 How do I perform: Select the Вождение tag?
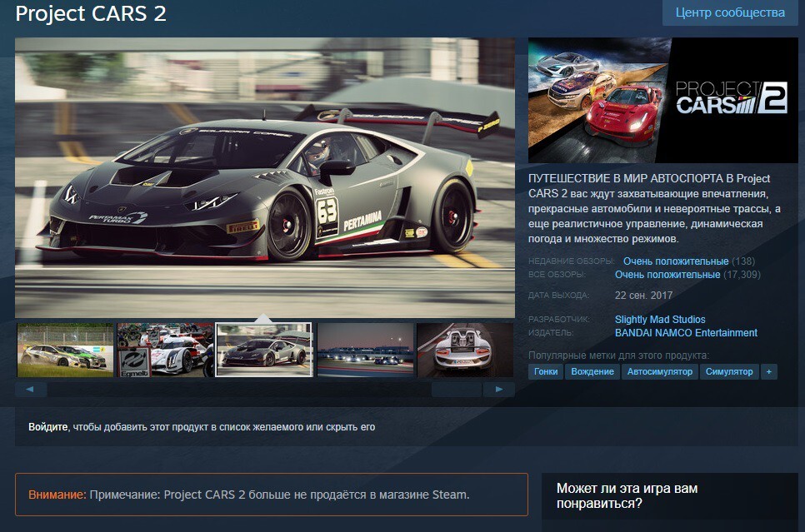click(592, 371)
